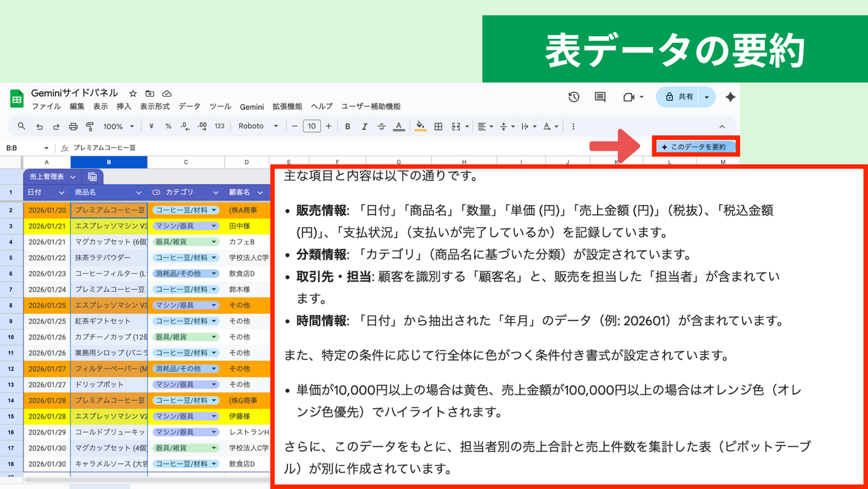This screenshot has width=868, height=489.
Task: Open the zoom 100% dropdown
Action: (118, 126)
